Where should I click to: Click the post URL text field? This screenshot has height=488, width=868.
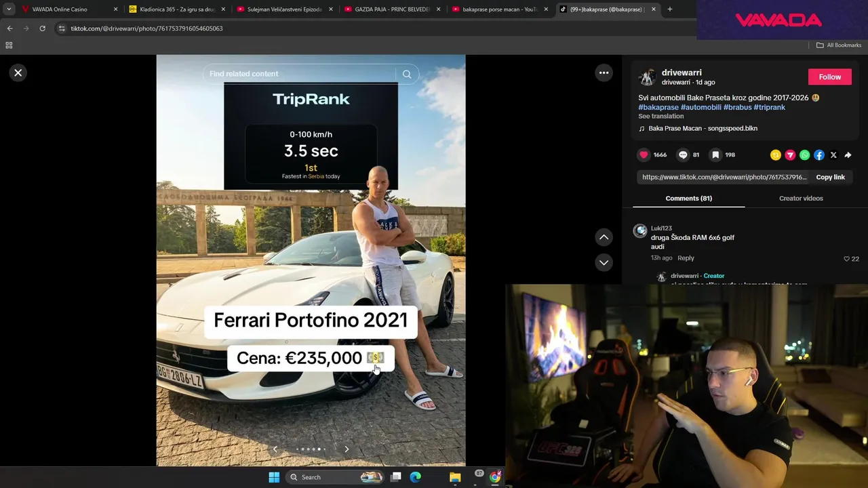[724, 177]
